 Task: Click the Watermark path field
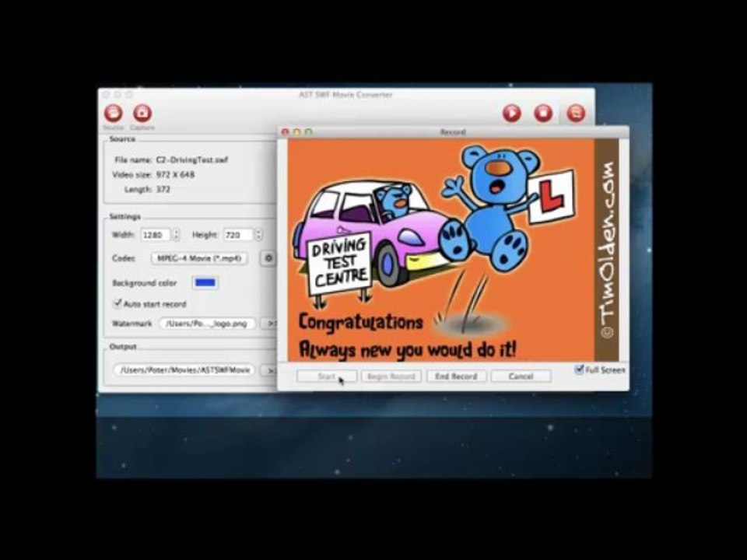point(208,324)
